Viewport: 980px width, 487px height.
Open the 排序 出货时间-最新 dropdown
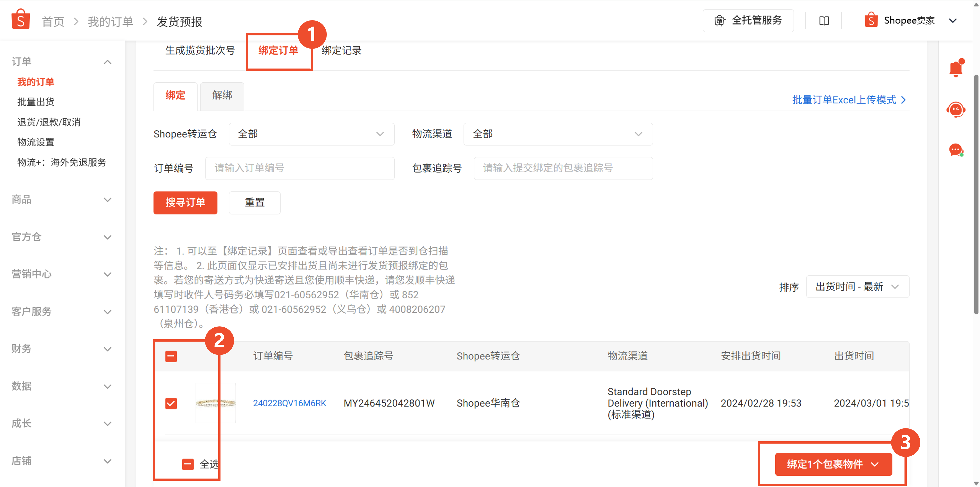[857, 287]
